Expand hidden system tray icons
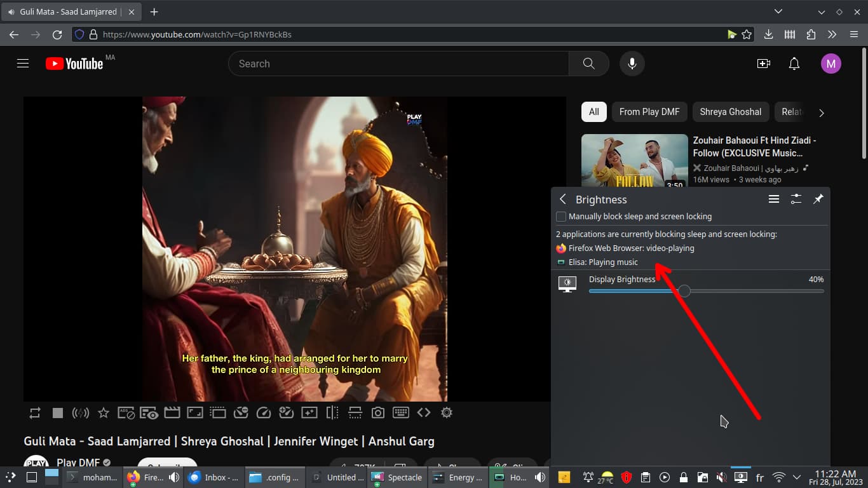Image resolution: width=868 pixels, height=488 pixels. pyautogui.click(x=797, y=477)
